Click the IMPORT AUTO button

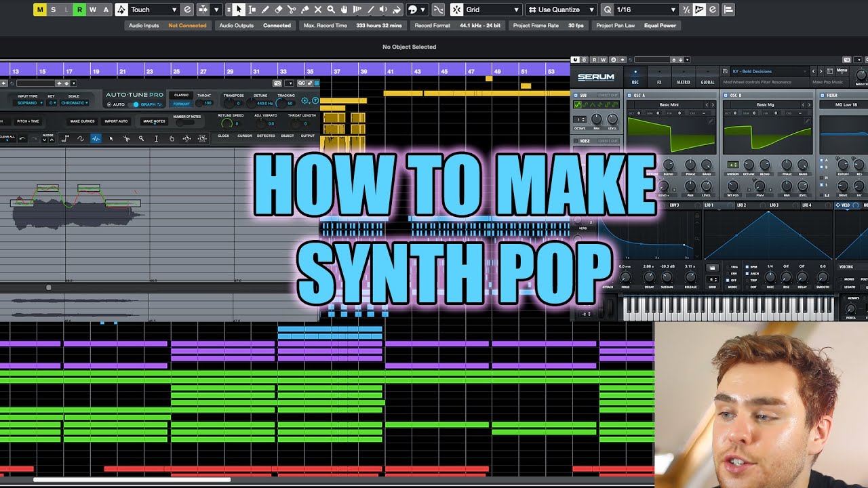pos(116,121)
